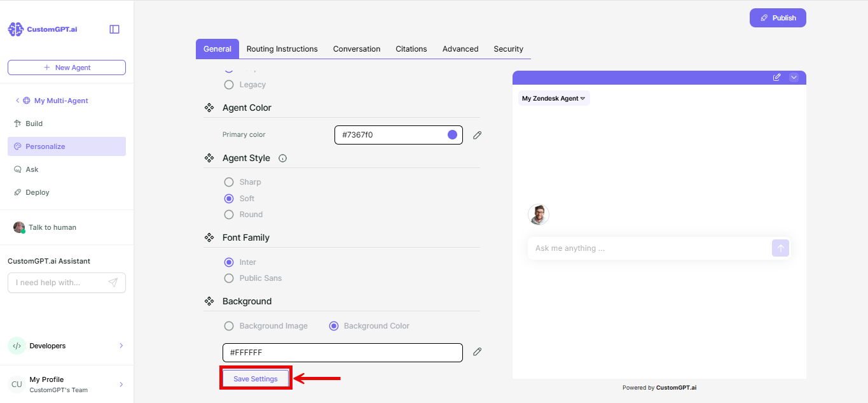Click the Background section icon
Screen dimensions: 868x403
tap(209, 301)
